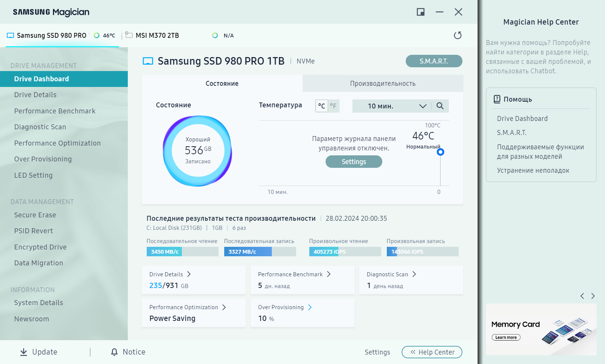This screenshot has height=364, width=605.
Task: Click the magnifier icon beside temperature interval
Action: tap(440, 106)
